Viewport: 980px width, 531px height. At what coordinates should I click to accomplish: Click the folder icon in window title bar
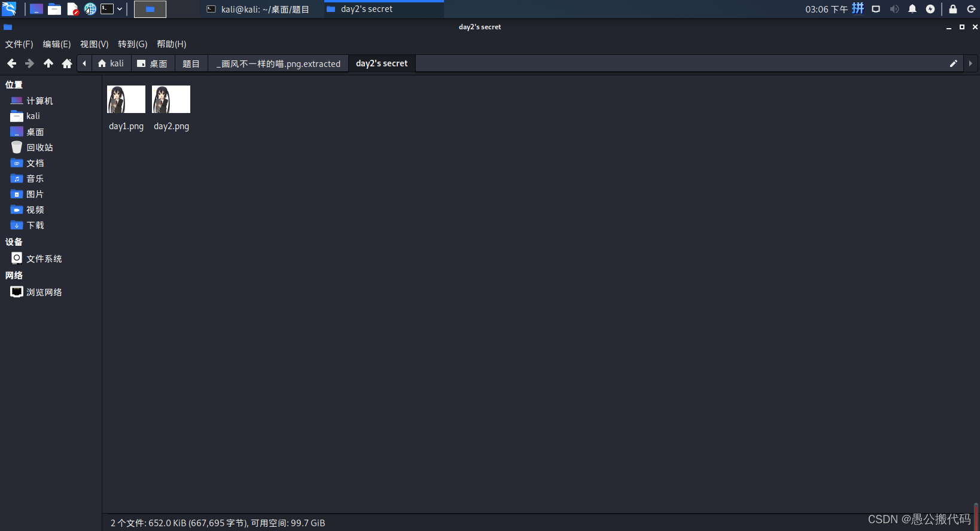click(8, 27)
